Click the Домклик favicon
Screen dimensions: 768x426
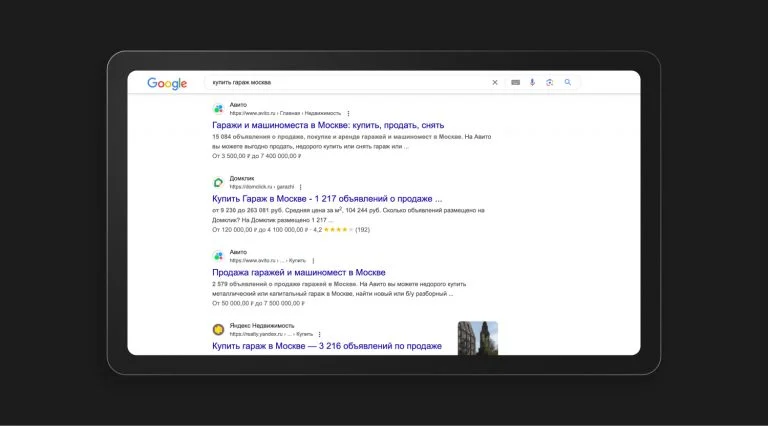pyautogui.click(x=218, y=182)
